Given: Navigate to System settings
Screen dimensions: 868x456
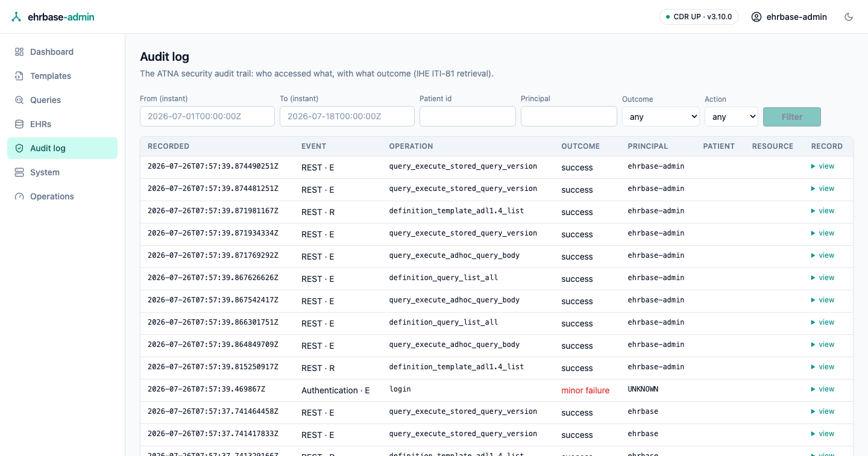Looking at the screenshot, I should point(62,172).
